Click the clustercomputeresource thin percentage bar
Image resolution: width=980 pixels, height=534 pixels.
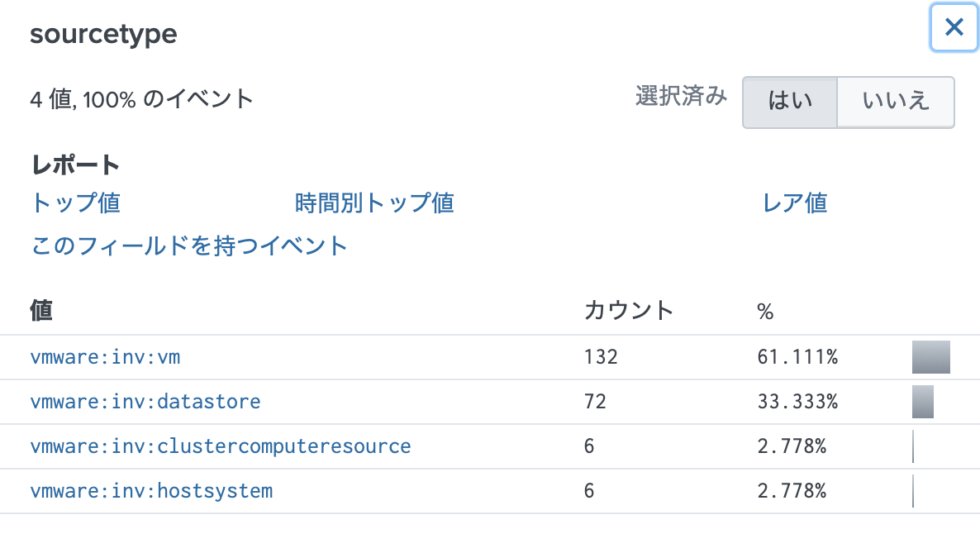tap(913, 446)
